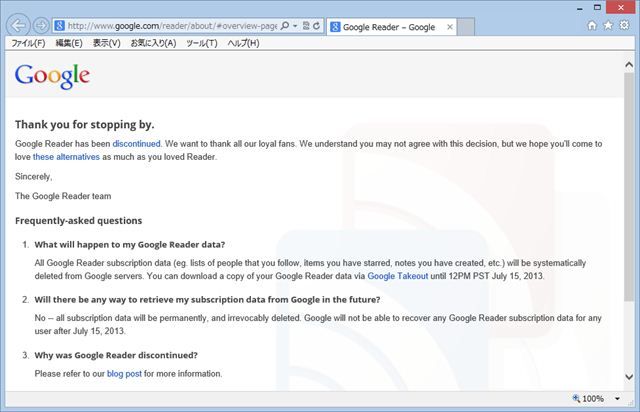640x412 pixels.
Task: Click the Thank you for stopping by heading
Action: (x=84, y=125)
